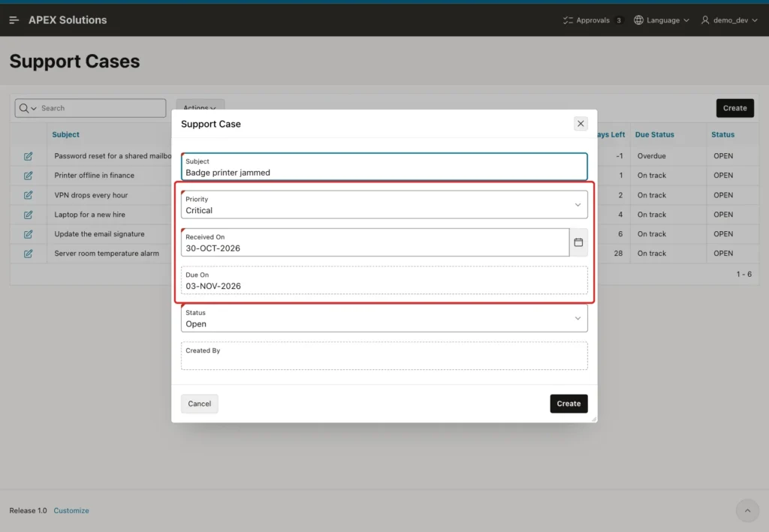Click the days left value 28

click(x=618, y=254)
